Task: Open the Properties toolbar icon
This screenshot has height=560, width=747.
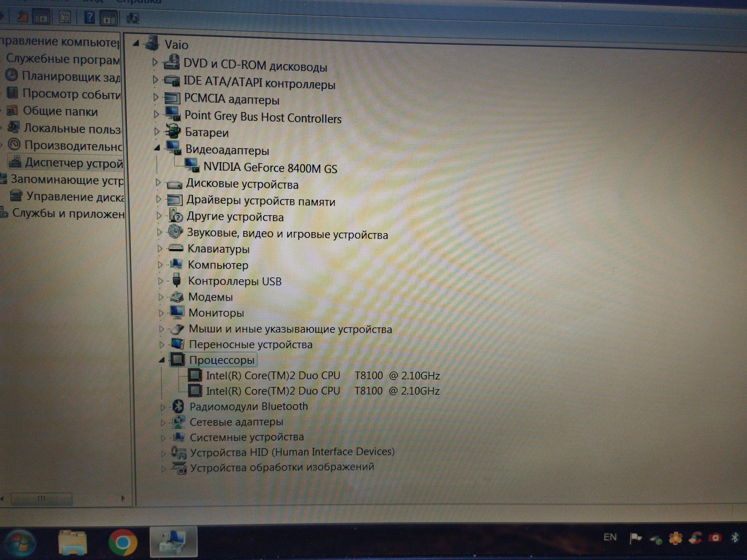Action: coord(65,17)
